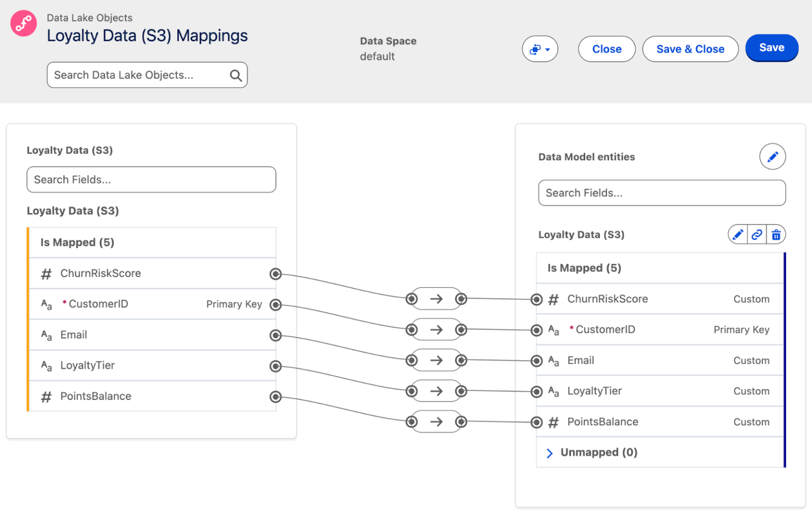Image resolution: width=812 pixels, height=514 pixels.
Task: Select source field ChurnRiskScore text
Action: [100, 273]
